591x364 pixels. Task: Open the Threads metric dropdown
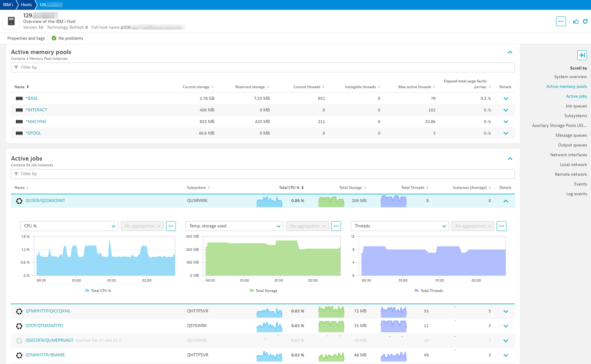pyautogui.click(x=400, y=226)
